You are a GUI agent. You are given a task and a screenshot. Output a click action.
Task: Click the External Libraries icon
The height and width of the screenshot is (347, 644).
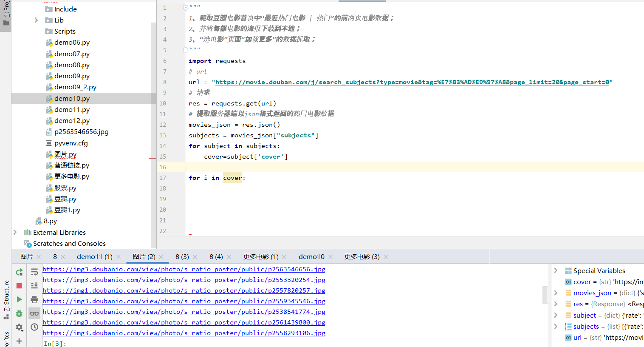click(x=28, y=232)
